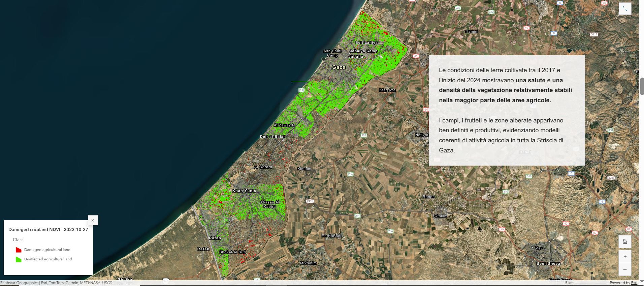Viewport: 644px width, 286px height.
Task: Click the Al Qarara map label
Action: (263, 167)
